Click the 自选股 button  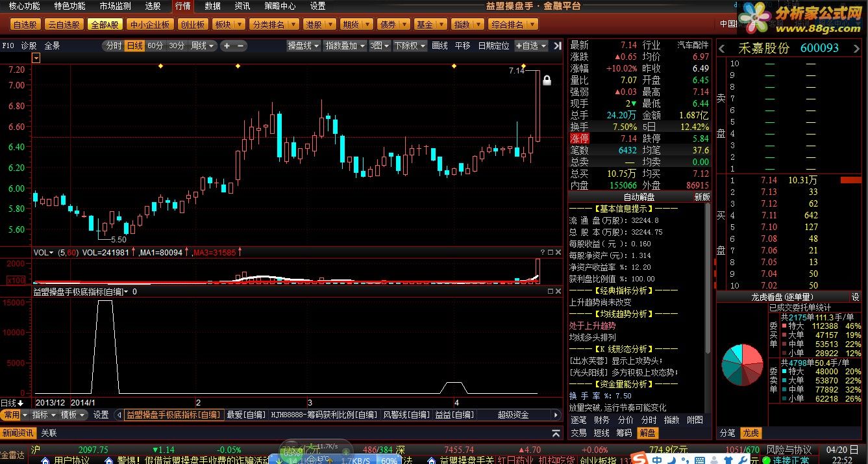click(x=25, y=25)
